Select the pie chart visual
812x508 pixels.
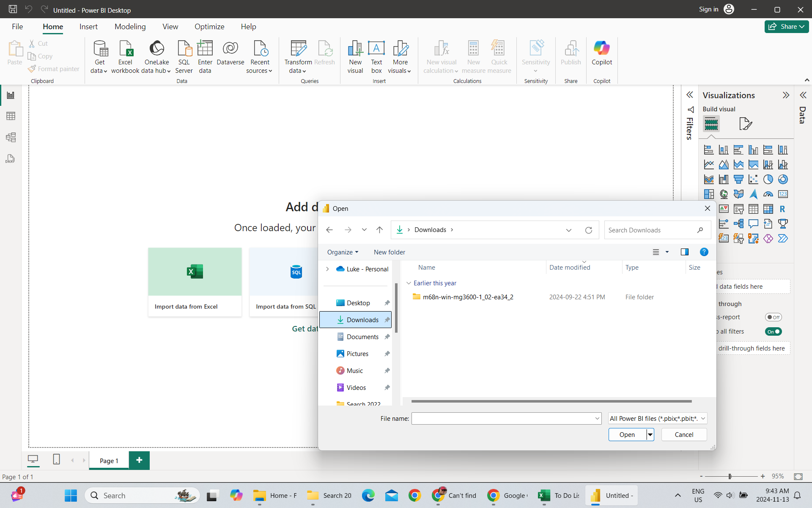[x=768, y=179]
